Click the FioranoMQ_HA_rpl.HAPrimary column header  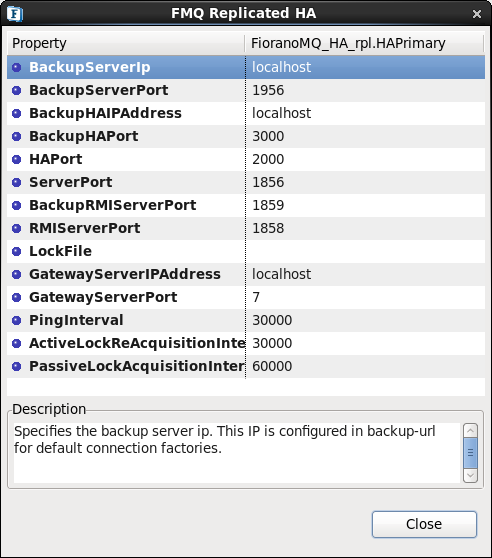coord(365,43)
